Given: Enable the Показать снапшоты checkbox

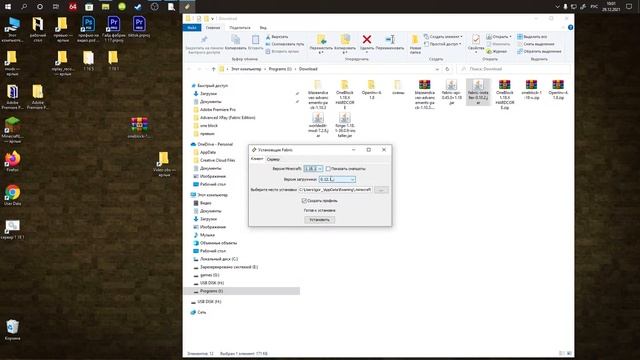Looking at the screenshot, I should click(328, 169).
